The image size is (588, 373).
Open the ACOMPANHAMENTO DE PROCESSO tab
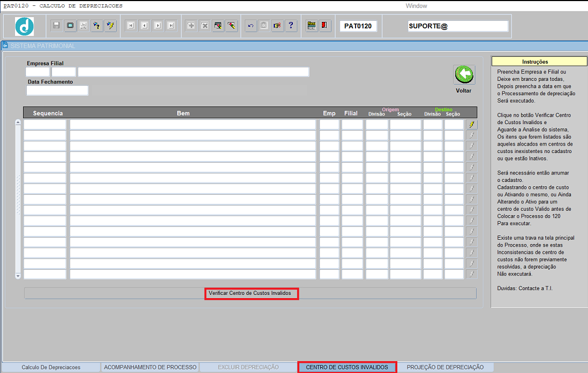[x=150, y=367]
